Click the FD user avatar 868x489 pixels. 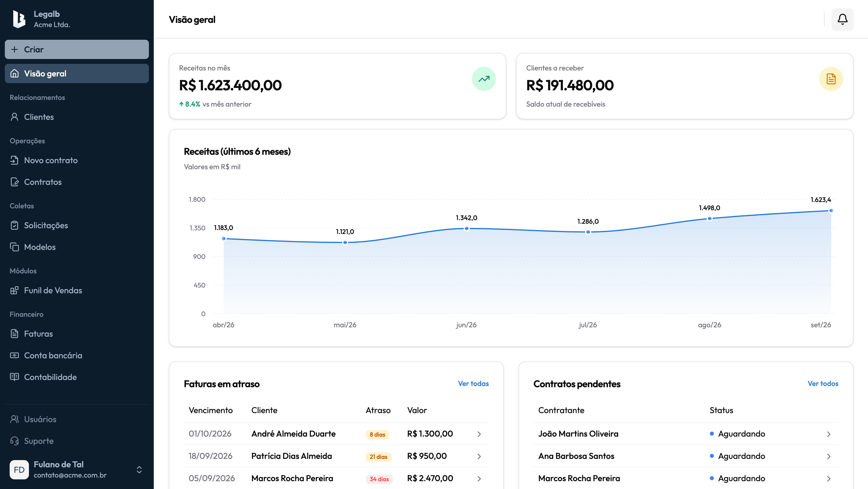coord(19,469)
